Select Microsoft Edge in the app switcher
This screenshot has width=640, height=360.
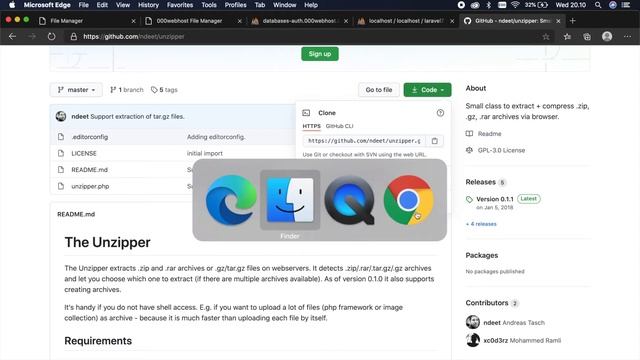coord(231,200)
